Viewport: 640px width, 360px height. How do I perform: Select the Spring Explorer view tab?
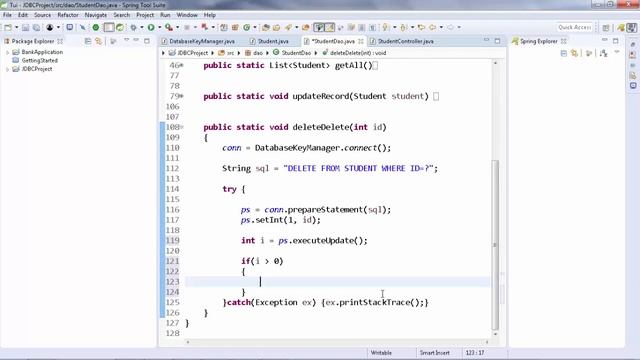538,41
